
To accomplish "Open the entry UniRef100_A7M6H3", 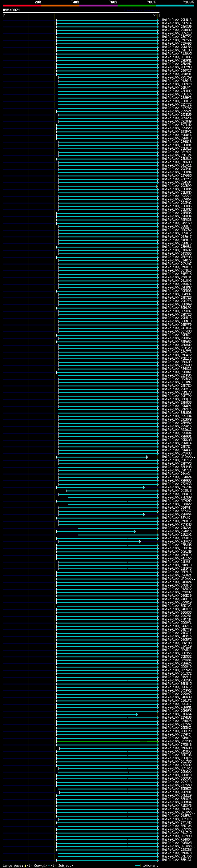I will (x=177, y=162).
